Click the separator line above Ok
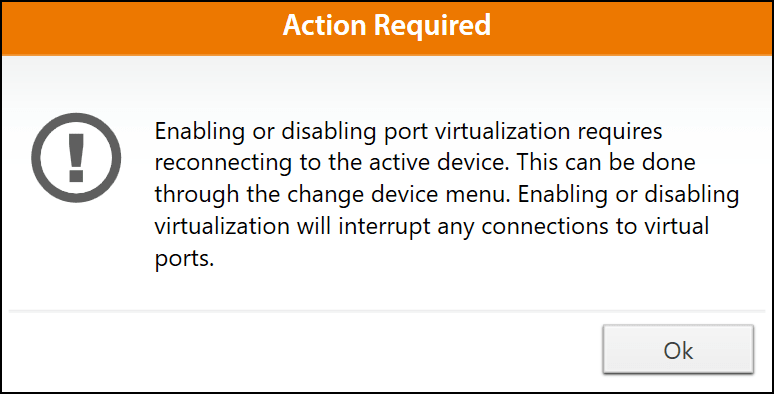This screenshot has width=774, height=394. pos(387,311)
